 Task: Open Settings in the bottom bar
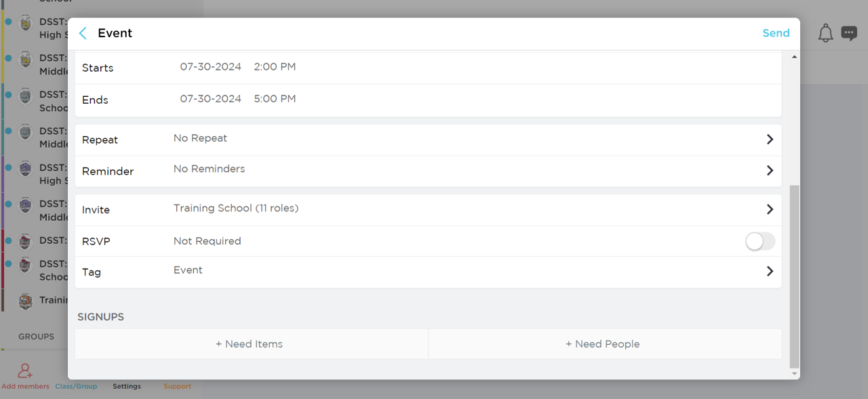click(127, 387)
